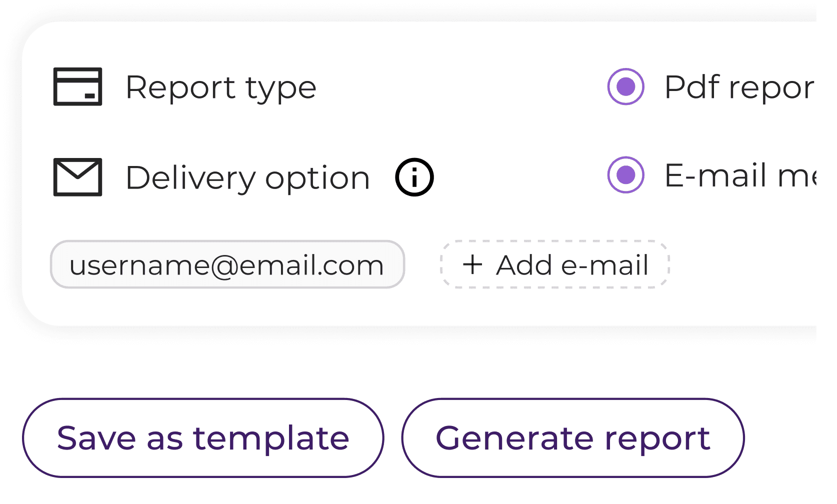
Task: Click the Report type card icon
Action: (x=77, y=86)
